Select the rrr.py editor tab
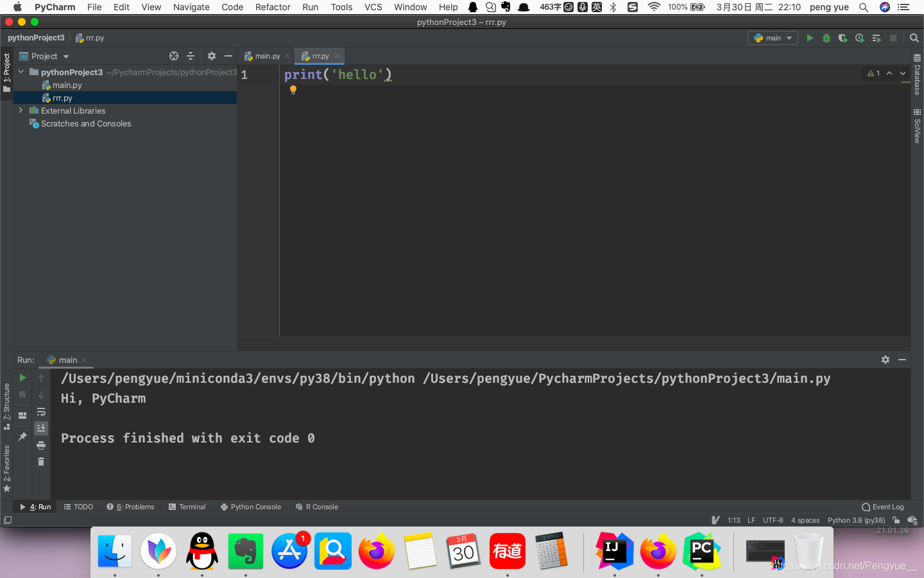 [x=320, y=56]
